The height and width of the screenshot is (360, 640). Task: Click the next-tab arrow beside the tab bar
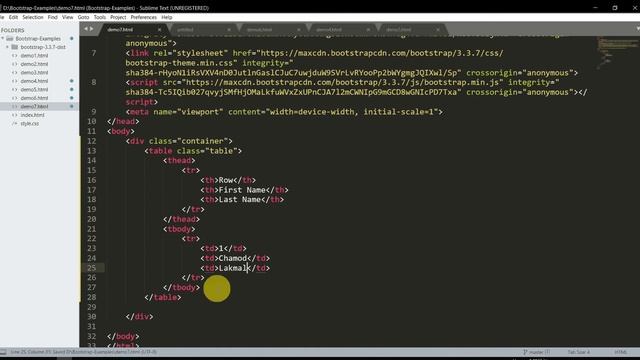tap(91, 29)
